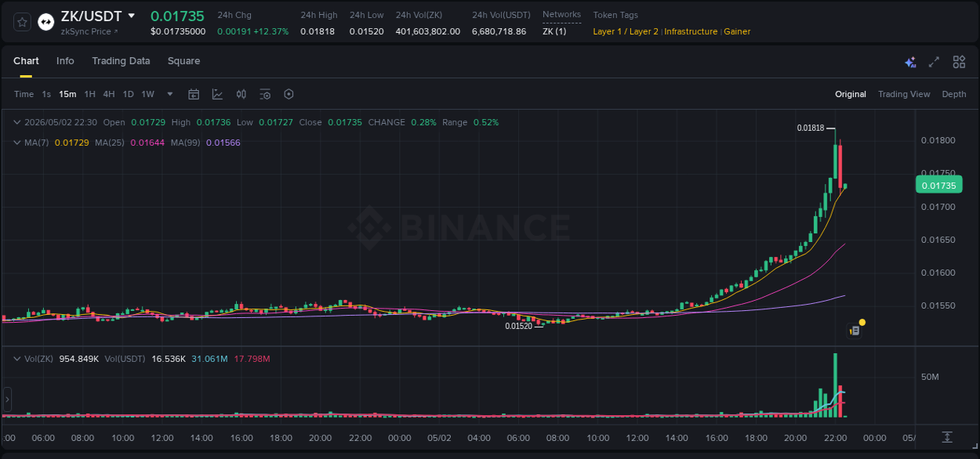Switch to Trading View chart

pos(904,94)
